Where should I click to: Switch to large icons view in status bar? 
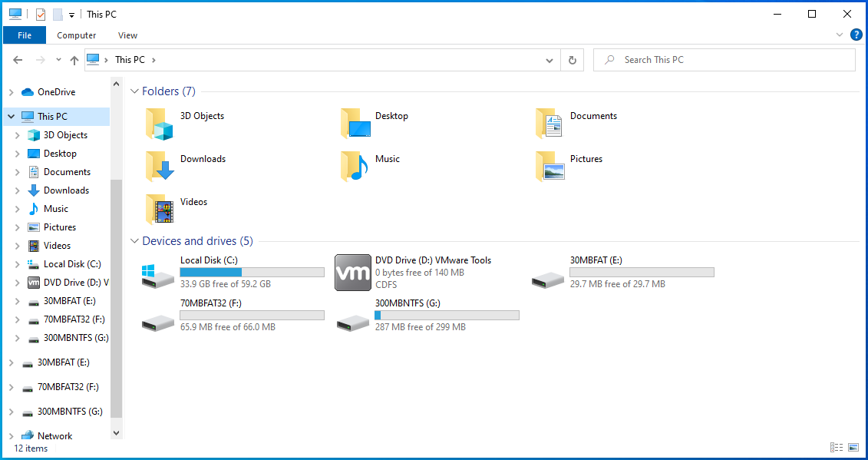pos(853,447)
